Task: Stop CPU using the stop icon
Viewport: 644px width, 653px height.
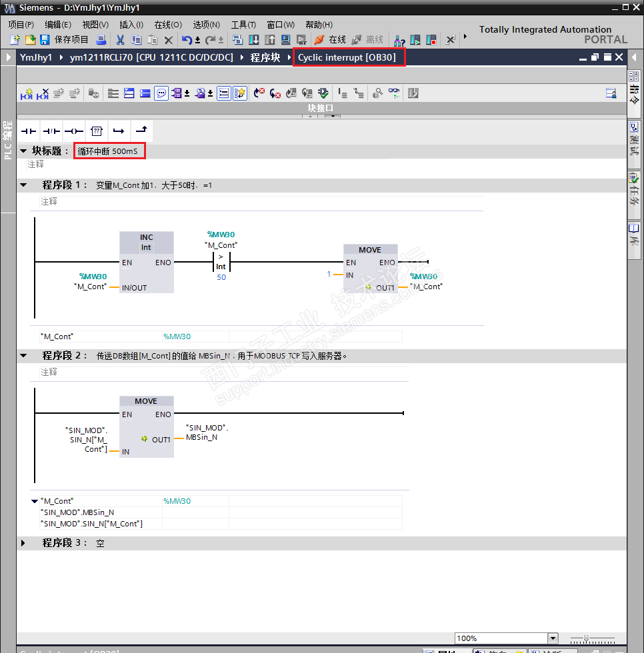Action: click(x=431, y=40)
